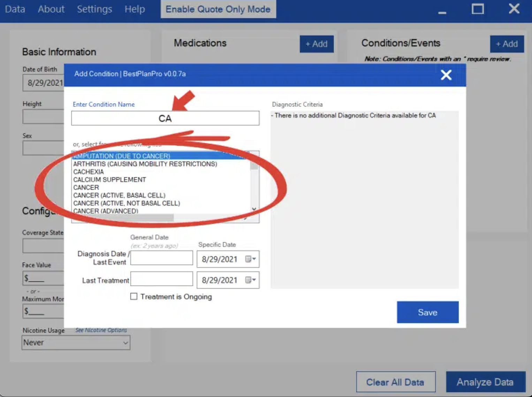Expand the Nicotine Usage dropdown

(125, 343)
